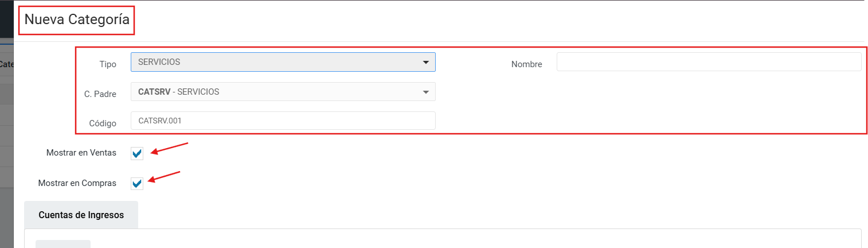The width and height of the screenshot is (868, 248).
Task: Click the Código field containing CATSRV.001
Action: 283,121
